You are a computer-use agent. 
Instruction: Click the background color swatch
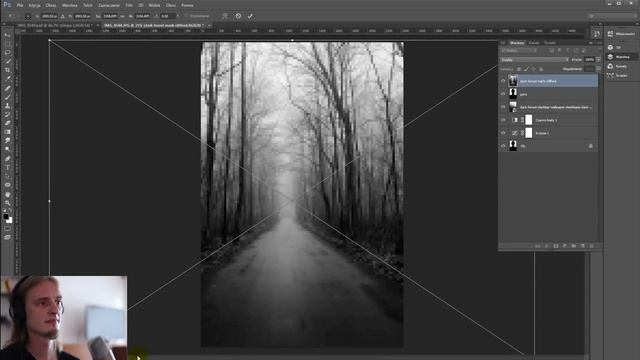[10, 221]
